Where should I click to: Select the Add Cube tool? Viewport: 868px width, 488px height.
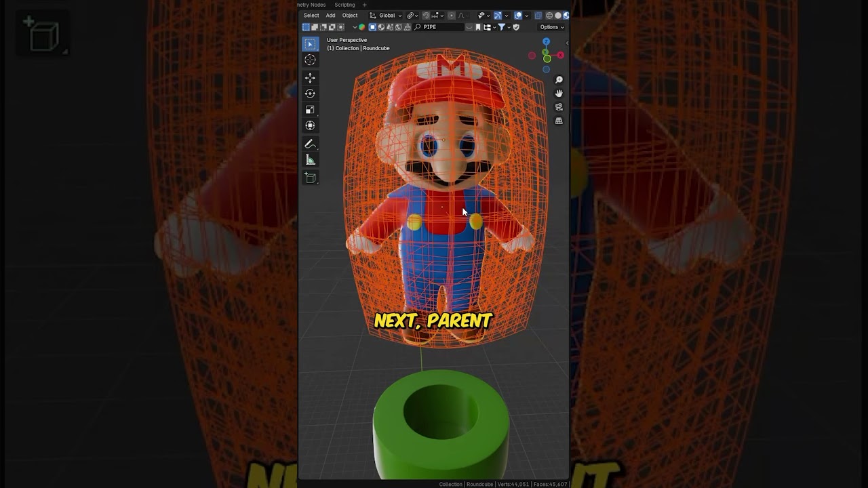coord(310,178)
